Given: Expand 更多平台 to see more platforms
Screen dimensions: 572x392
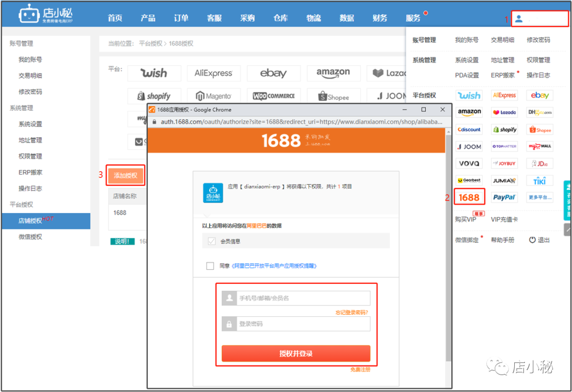Looking at the screenshot, I should [539, 197].
